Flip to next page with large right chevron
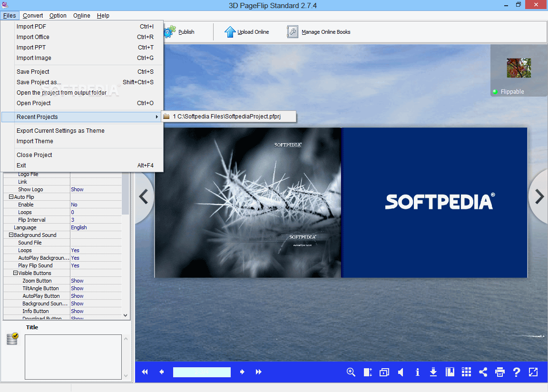Screen dimensions: 548x392 539,196
